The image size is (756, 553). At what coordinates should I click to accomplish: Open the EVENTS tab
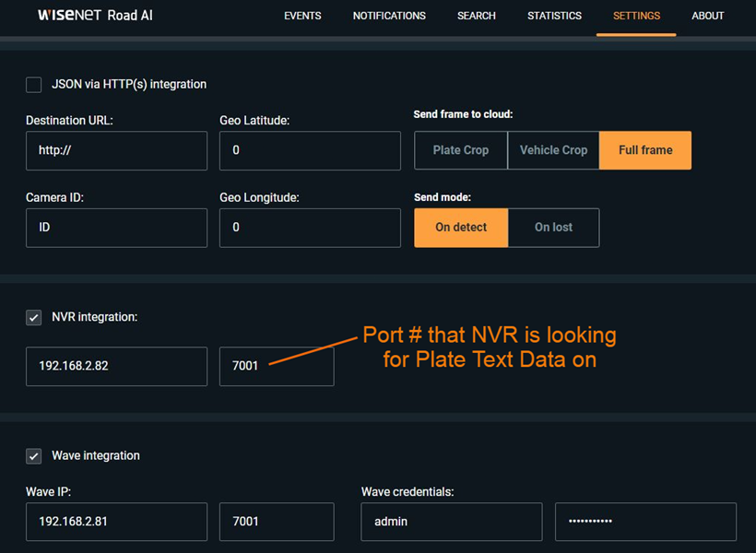302,16
